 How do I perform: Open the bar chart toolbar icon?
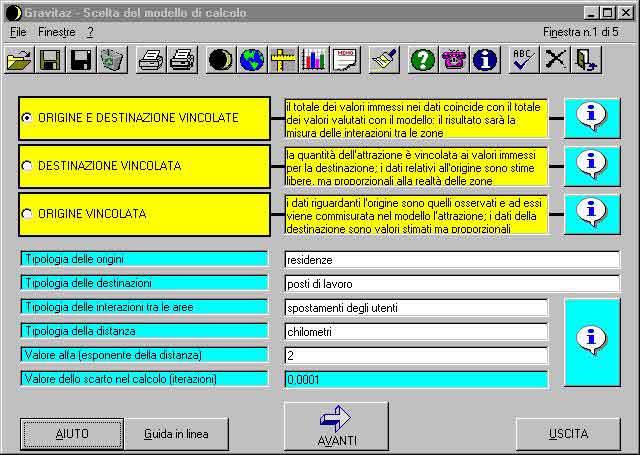point(314,60)
